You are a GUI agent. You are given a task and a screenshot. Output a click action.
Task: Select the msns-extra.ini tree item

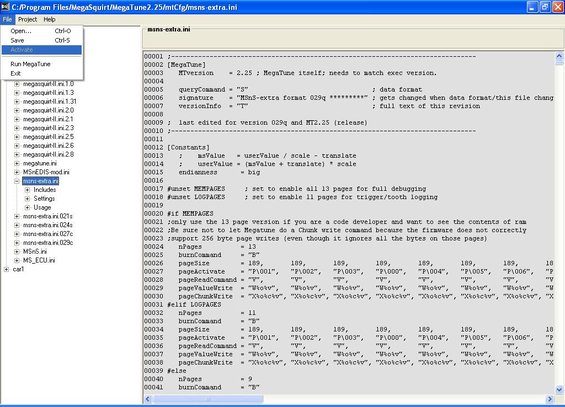coord(40,181)
